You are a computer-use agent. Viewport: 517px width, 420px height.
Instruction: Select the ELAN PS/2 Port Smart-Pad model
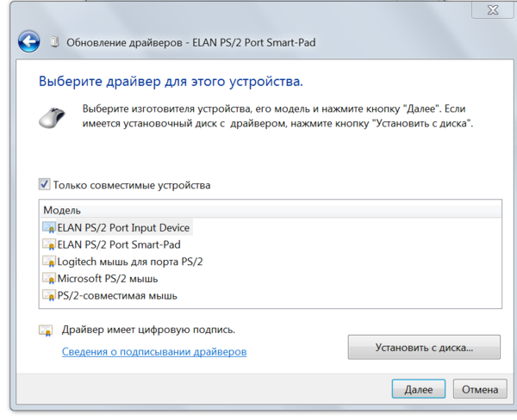pyautogui.click(x=113, y=244)
